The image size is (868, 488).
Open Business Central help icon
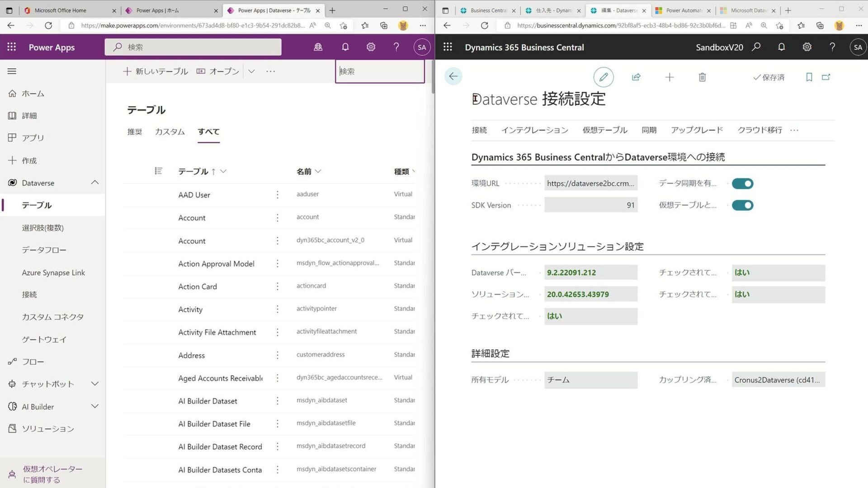[x=832, y=47]
